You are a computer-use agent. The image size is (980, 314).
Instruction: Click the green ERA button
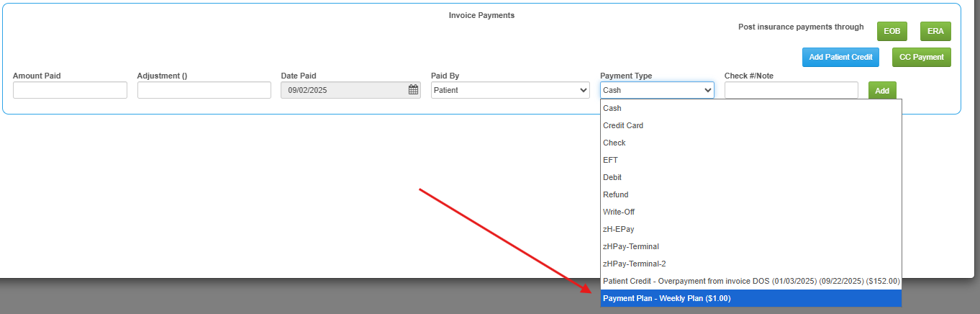pyautogui.click(x=935, y=32)
